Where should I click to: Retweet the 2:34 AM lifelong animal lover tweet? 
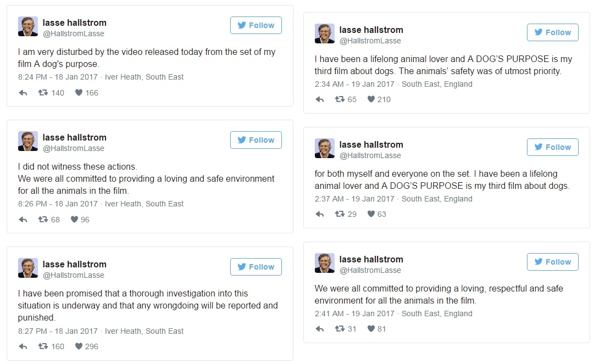340,99
